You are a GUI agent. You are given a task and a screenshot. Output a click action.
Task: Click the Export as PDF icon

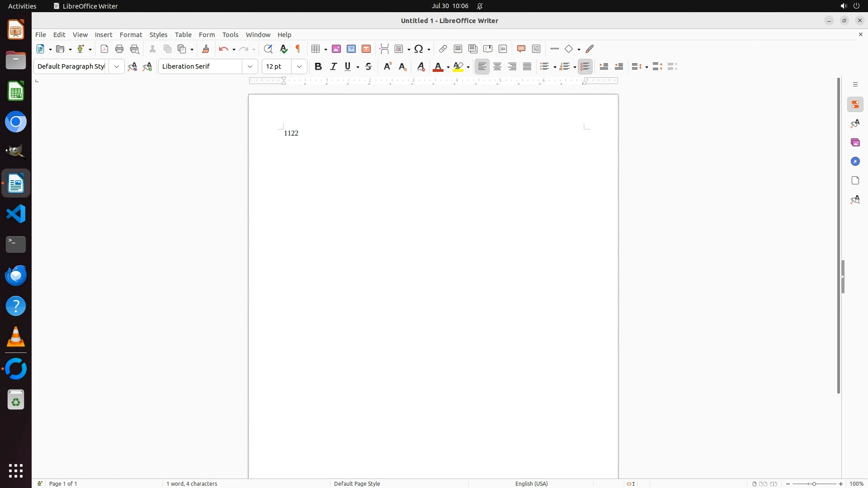tap(104, 49)
